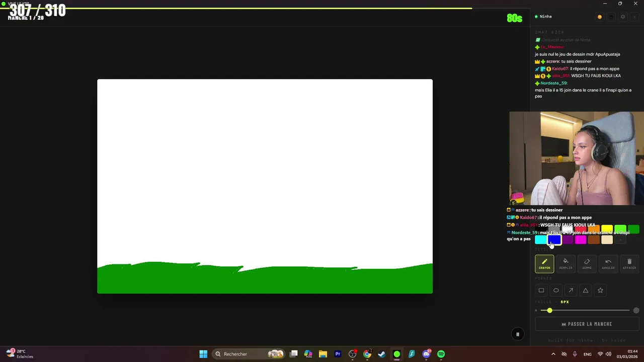Image resolution: width=644 pixels, height=362 pixels.
Task: Click the green grass area on canvas
Action: coord(265,280)
